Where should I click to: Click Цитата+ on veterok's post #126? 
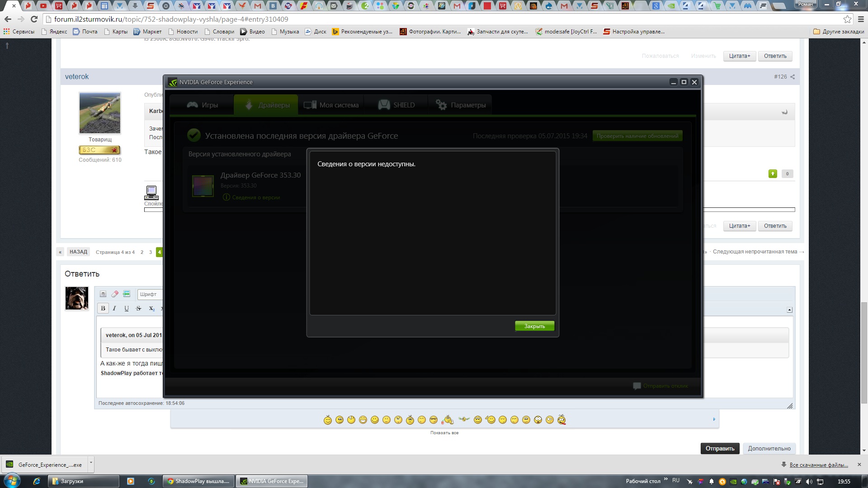pyautogui.click(x=739, y=226)
